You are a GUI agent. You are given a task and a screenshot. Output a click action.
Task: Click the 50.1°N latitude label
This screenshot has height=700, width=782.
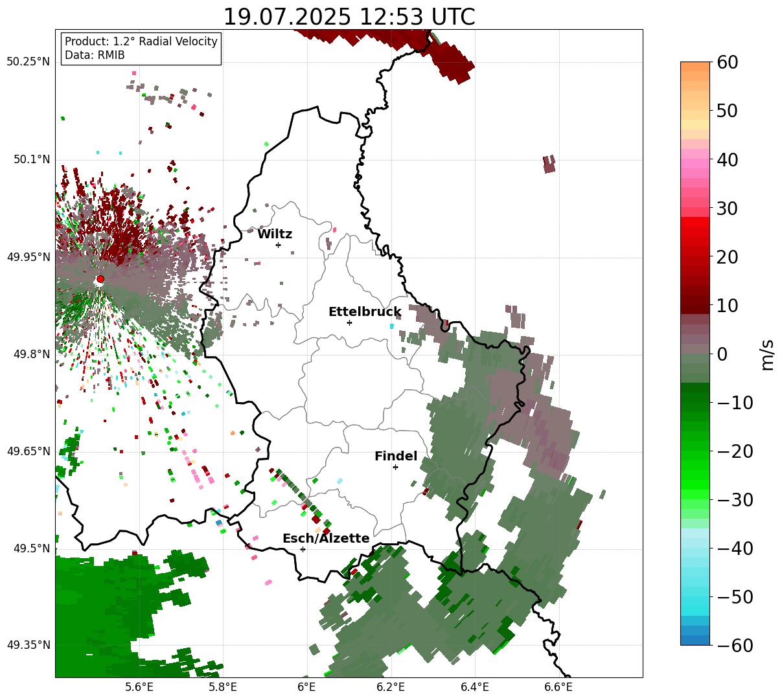tap(31, 159)
